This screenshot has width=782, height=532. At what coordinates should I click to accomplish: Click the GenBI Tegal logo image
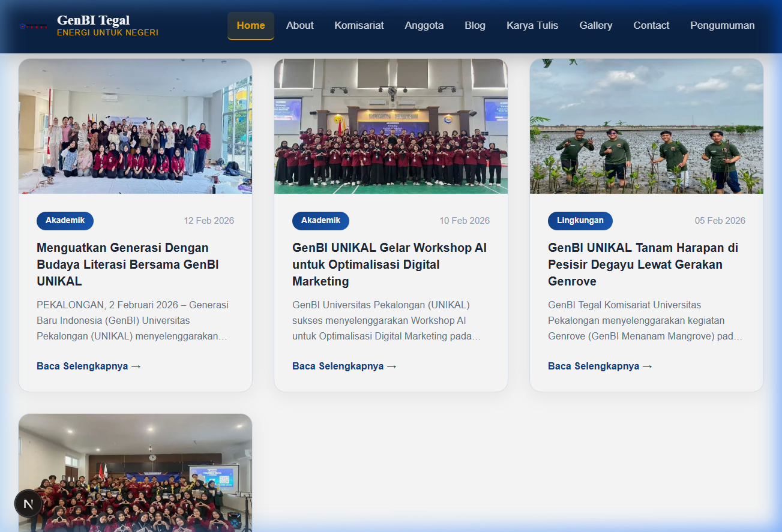[33, 26]
